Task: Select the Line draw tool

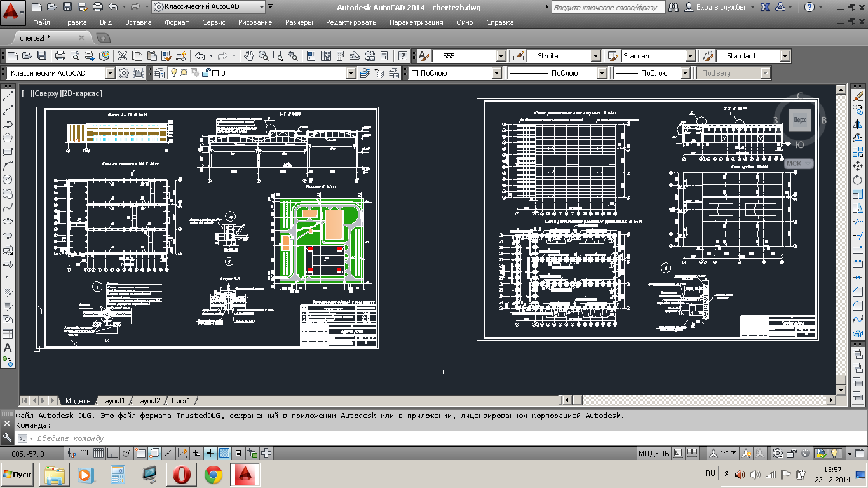Action: [8, 97]
